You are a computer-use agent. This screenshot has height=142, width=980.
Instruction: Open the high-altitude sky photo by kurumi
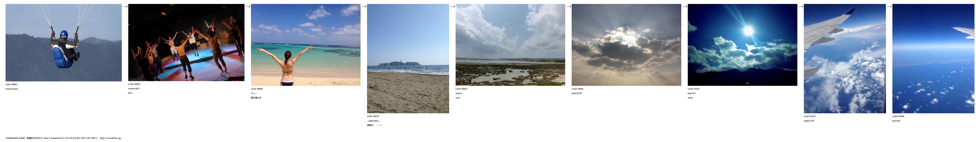coord(933,59)
